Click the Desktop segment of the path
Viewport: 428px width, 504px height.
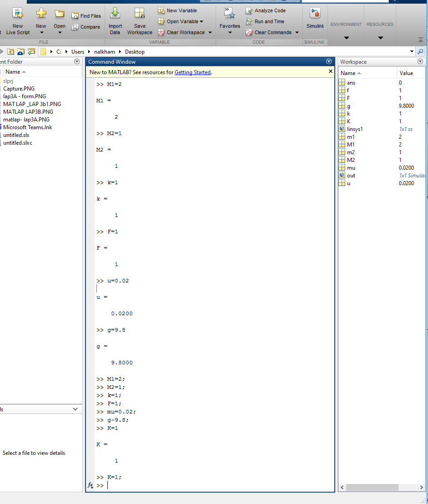135,52
